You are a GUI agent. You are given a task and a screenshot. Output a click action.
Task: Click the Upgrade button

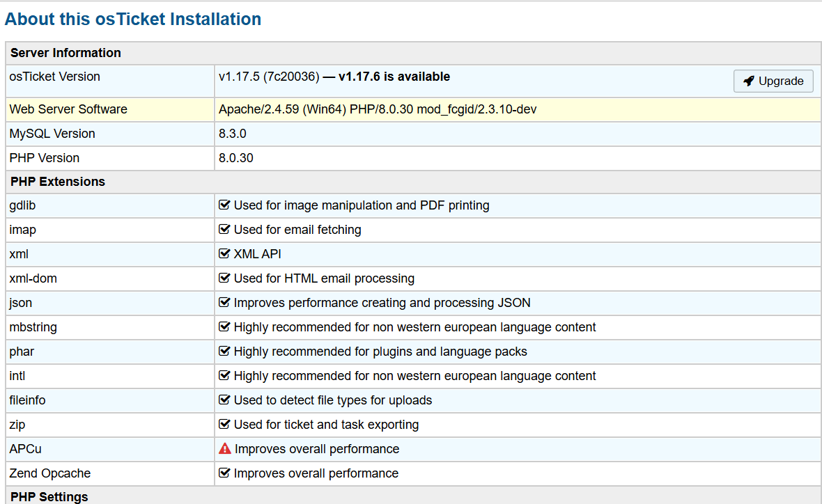click(773, 81)
